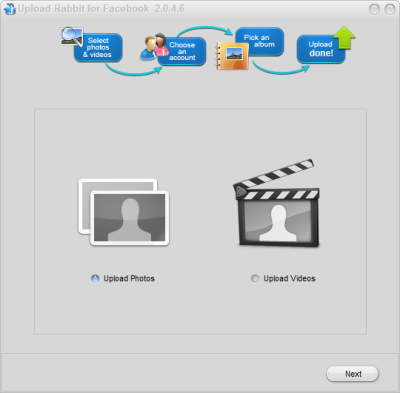Click the two-people account icon
This screenshot has width=400, height=393.
[154, 47]
